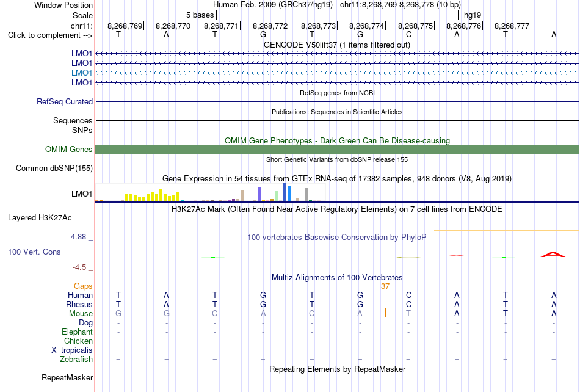The image size is (580, 392).
Task: Select the X_tropicalis species label
Action: pos(72,350)
